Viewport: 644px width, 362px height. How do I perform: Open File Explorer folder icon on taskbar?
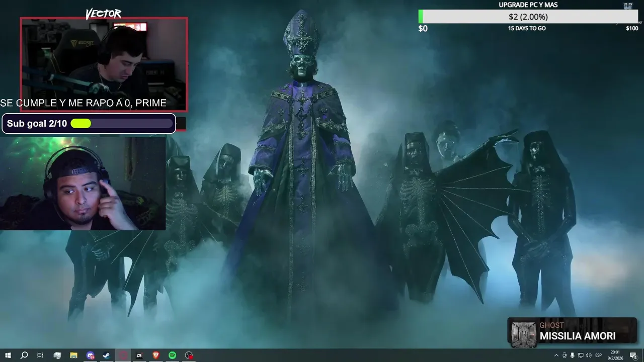pos(73,355)
